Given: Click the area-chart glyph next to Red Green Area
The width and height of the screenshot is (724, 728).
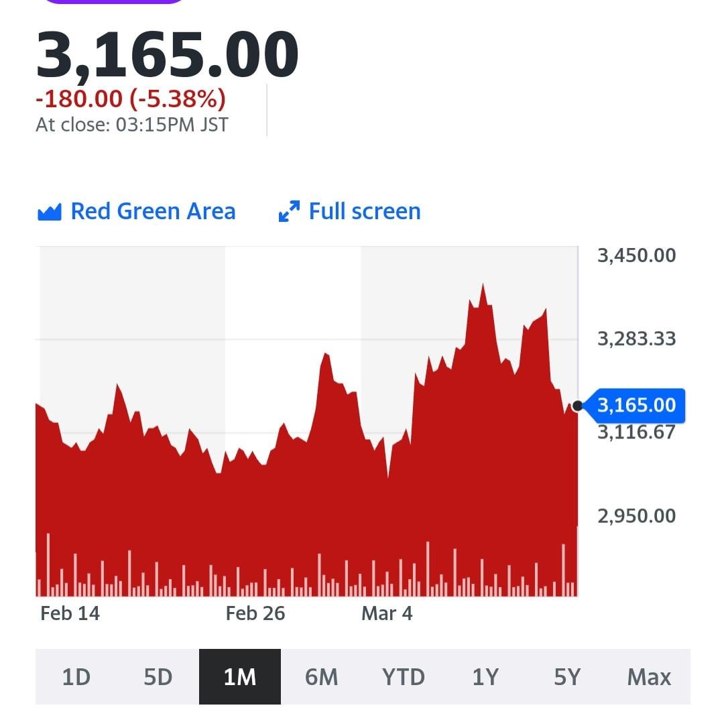Looking at the screenshot, I should click(49, 211).
